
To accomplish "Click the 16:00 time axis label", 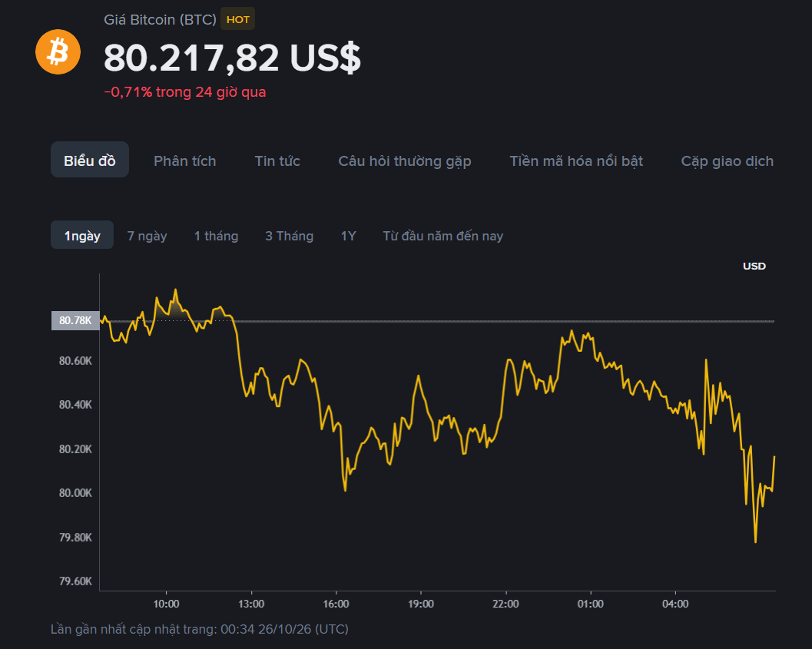I will [x=336, y=604].
